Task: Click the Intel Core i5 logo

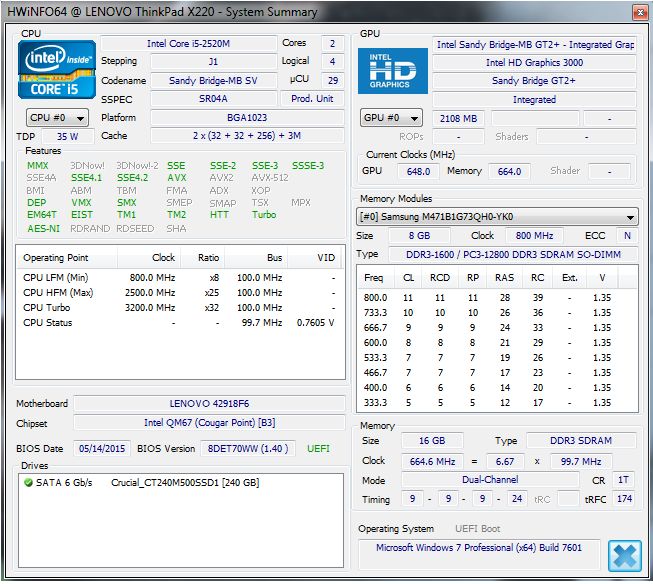Action: pos(57,69)
